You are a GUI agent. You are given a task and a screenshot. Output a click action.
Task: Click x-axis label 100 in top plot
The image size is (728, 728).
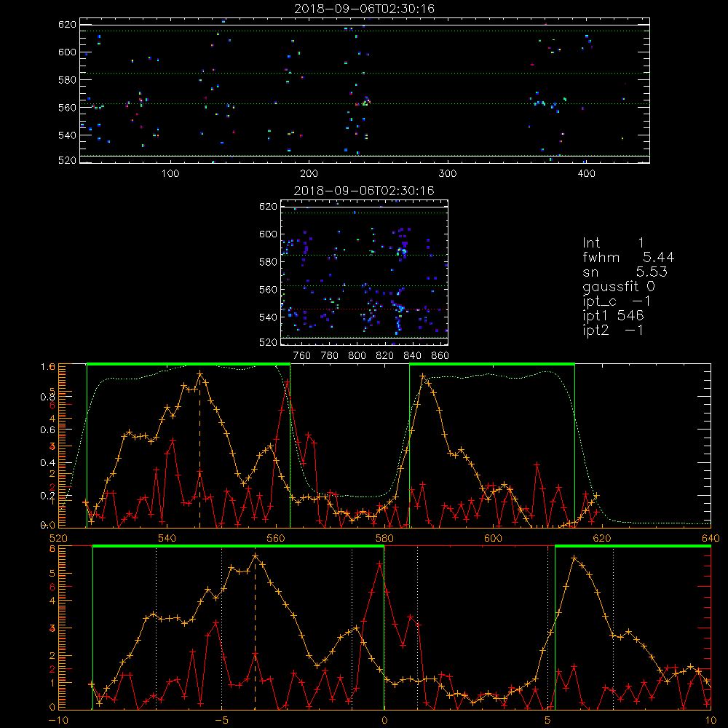(x=170, y=174)
